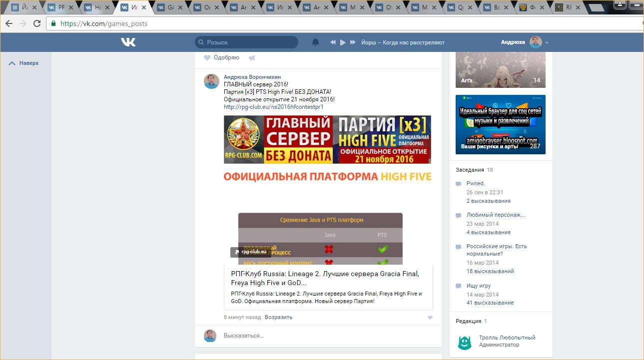Click the Возразить reply link
Image resolution: width=644 pixels, height=360 pixels.
click(278, 317)
